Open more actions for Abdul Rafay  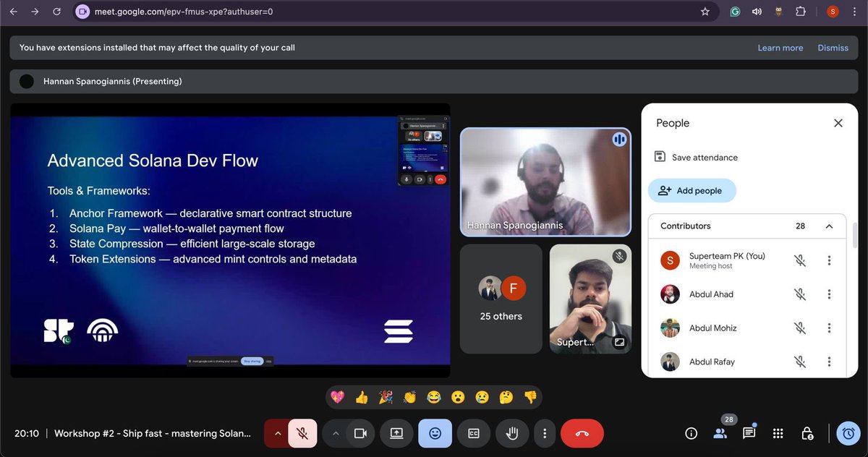829,362
